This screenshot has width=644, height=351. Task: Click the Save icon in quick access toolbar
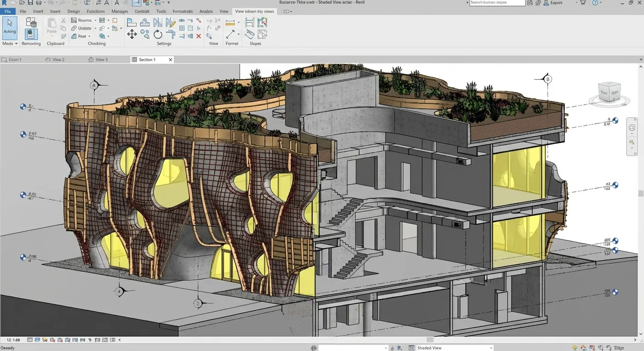coord(31,3)
